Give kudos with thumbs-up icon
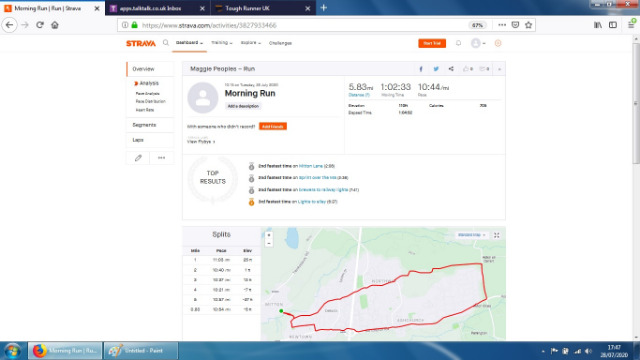 [468, 69]
